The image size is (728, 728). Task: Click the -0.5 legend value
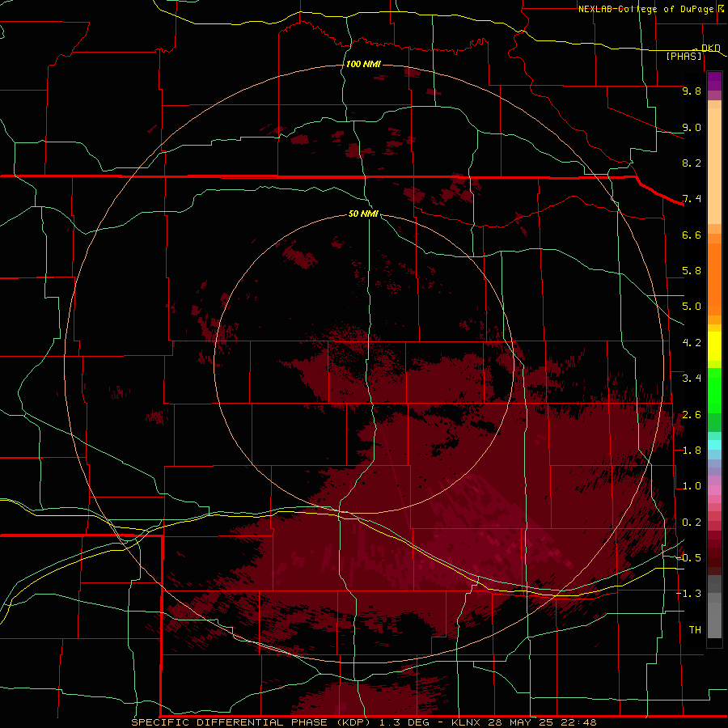point(688,558)
